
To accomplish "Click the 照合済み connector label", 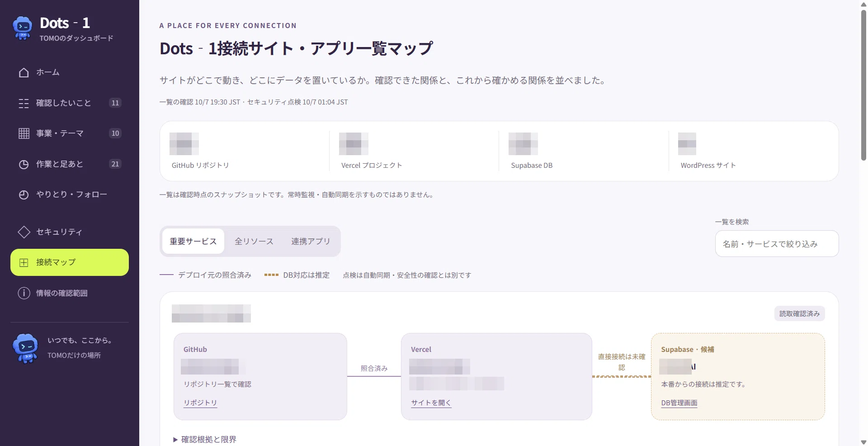I will pyautogui.click(x=374, y=368).
